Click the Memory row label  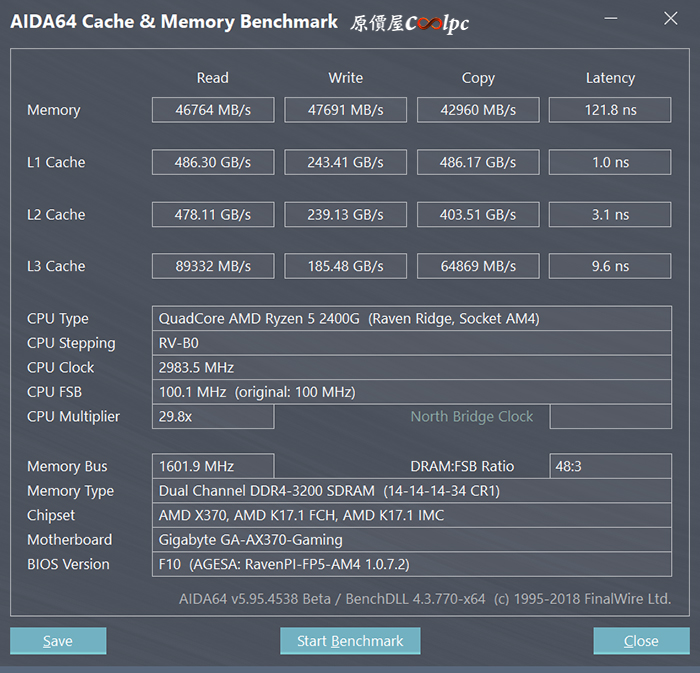[x=54, y=110]
